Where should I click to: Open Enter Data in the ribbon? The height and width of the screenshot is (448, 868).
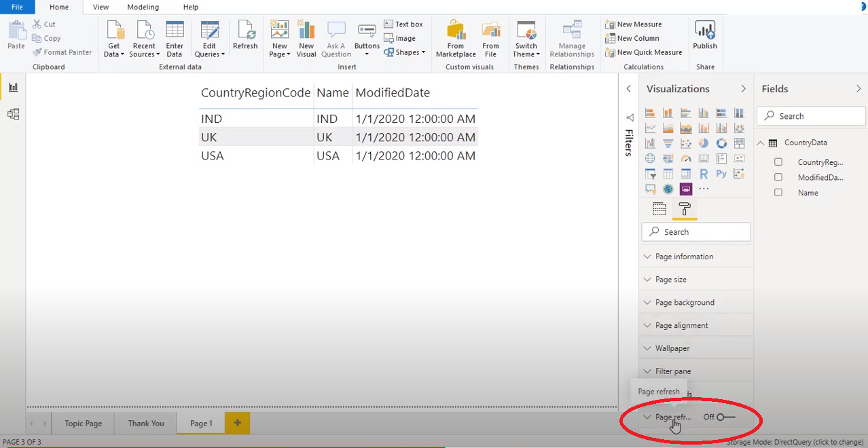click(175, 39)
